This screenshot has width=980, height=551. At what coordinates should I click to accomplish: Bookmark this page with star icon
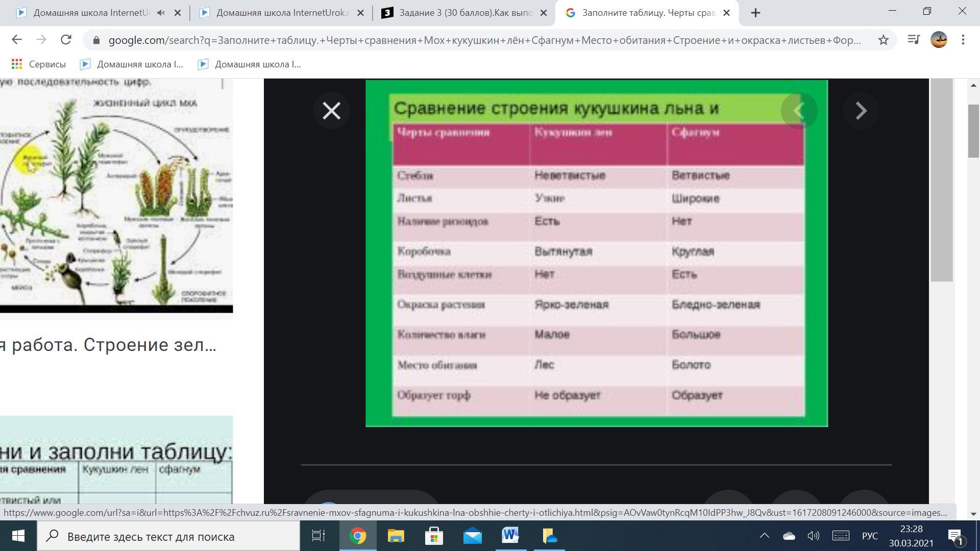(883, 40)
